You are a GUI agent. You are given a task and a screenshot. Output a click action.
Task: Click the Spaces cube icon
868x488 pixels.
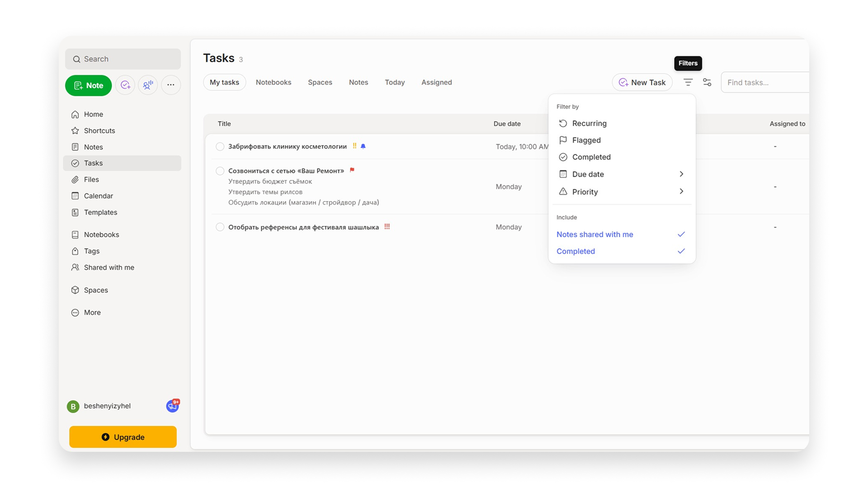click(x=75, y=290)
